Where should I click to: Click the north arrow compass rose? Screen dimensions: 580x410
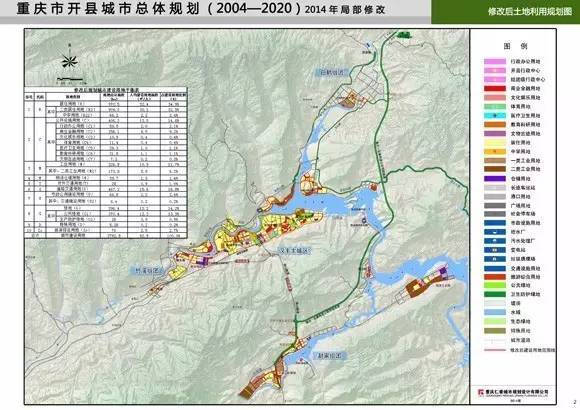tap(69, 60)
